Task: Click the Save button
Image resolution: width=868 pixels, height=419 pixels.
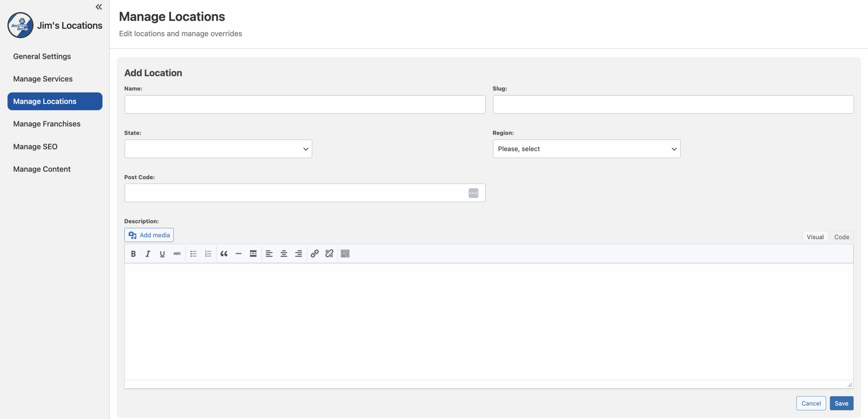Action: pos(841,403)
